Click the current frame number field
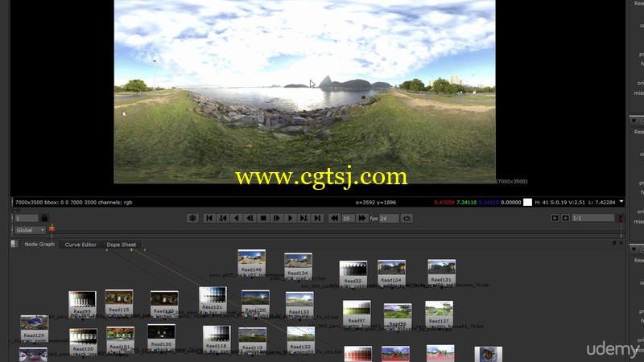 click(x=27, y=218)
